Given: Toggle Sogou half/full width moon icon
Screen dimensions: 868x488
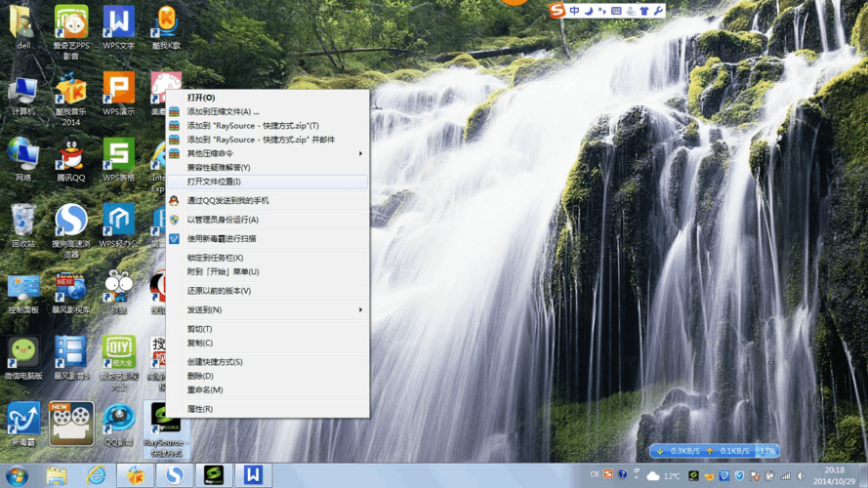Looking at the screenshot, I should click(589, 11).
